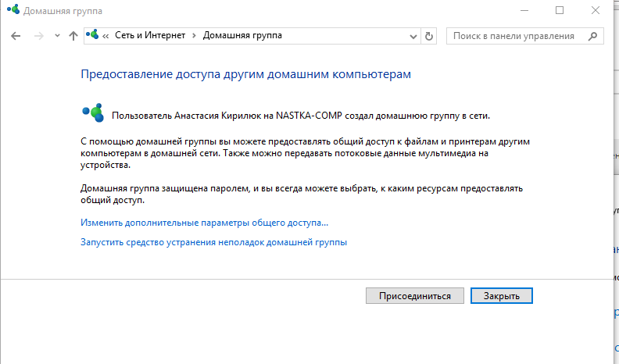Click heading 'Предоставление доступа другим домашним компьютерам'

[x=245, y=74]
